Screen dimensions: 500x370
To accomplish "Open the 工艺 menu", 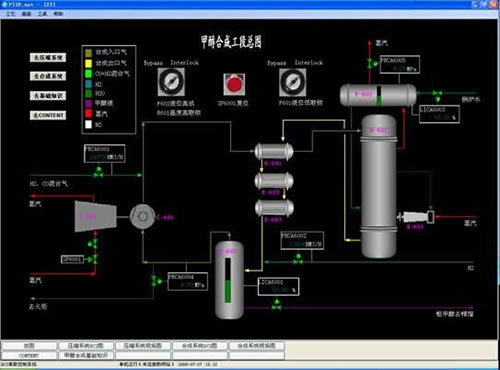I will pos(11,14).
